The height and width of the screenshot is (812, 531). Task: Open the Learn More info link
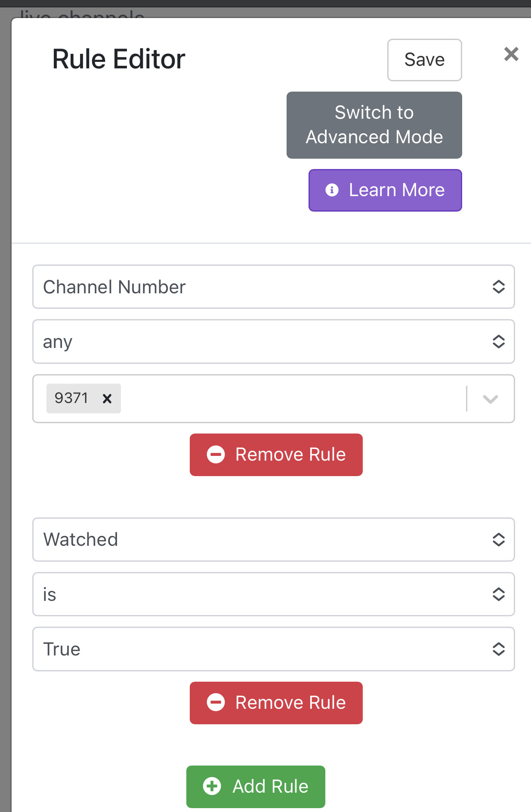[396, 190]
